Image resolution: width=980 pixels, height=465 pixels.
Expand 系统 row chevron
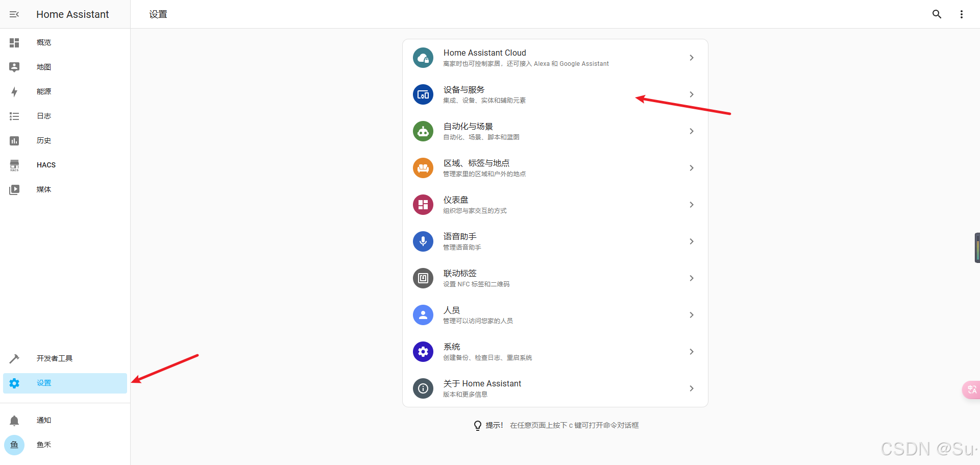coord(692,352)
